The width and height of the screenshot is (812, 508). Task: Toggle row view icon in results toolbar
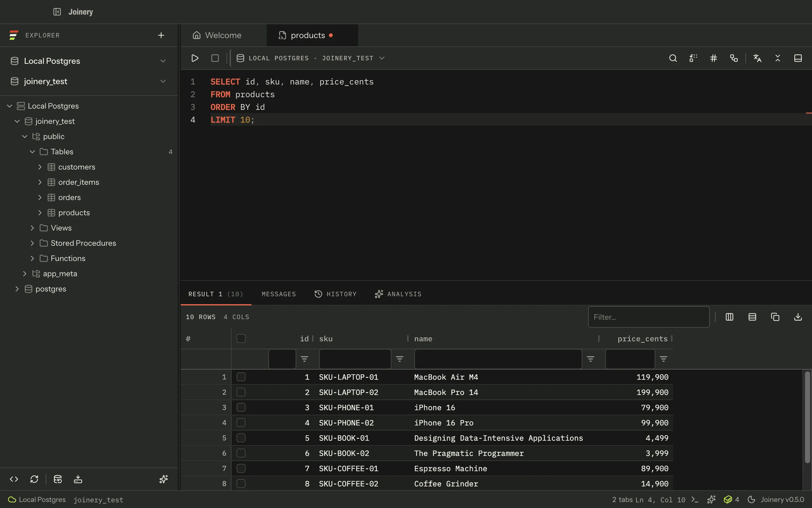pos(752,317)
